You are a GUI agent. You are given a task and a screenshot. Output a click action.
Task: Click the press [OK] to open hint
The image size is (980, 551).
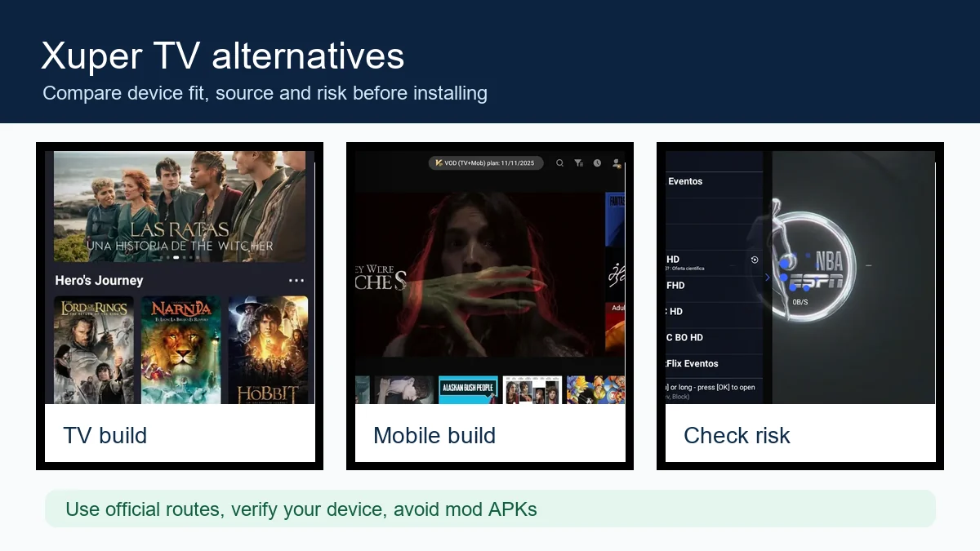pos(711,387)
